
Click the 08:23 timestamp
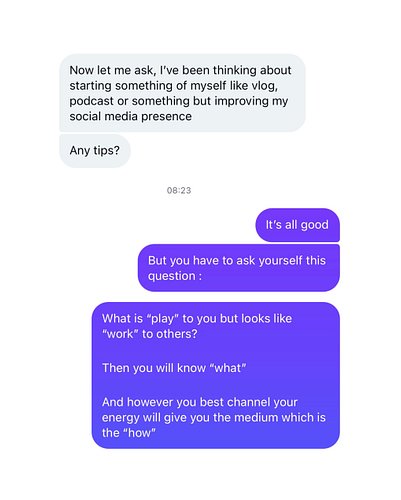tap(179, 190)
